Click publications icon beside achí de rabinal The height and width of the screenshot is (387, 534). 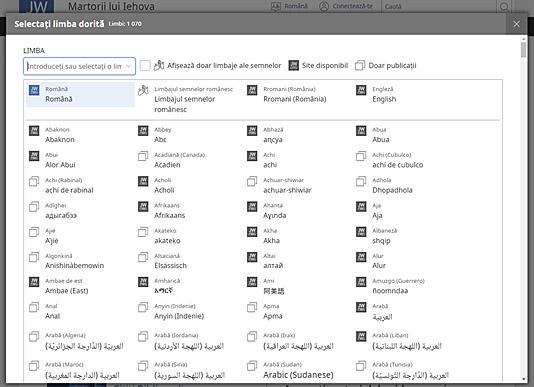pyautogui.click(x=34, y=181)
